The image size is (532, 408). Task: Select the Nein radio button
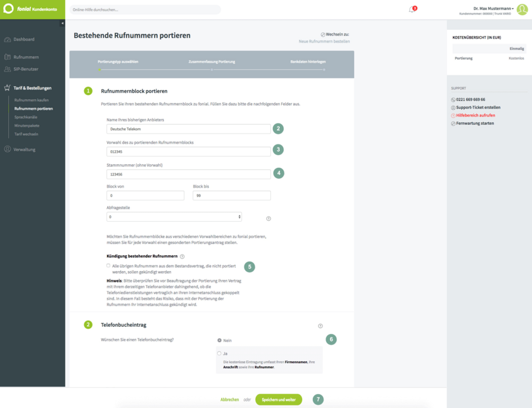click(x=220, y=340)
